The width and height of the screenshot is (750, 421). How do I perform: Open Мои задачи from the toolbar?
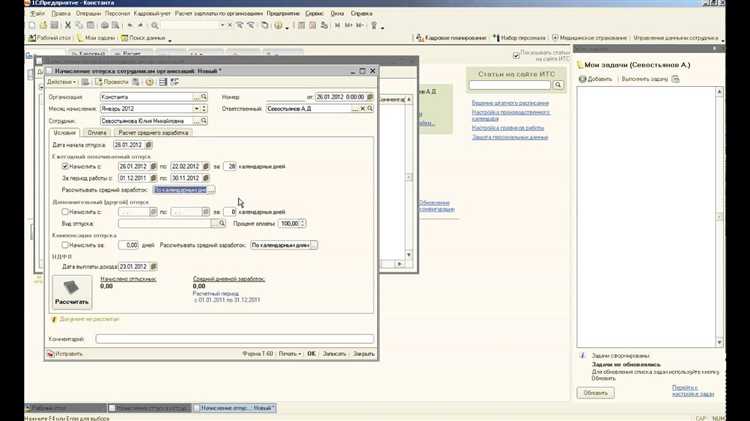point(97,38)
